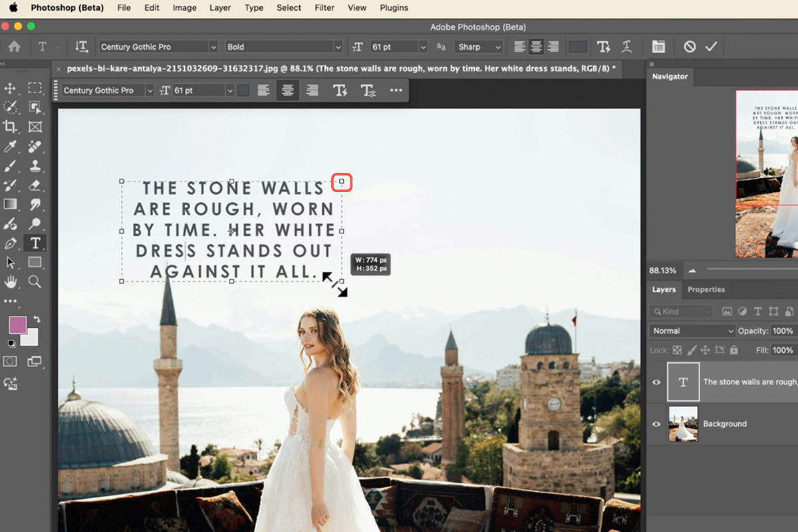The height and width of the screenshot is (532, 798).
Task: Switch to the Properties tab
Action: (x=706, y=289)
